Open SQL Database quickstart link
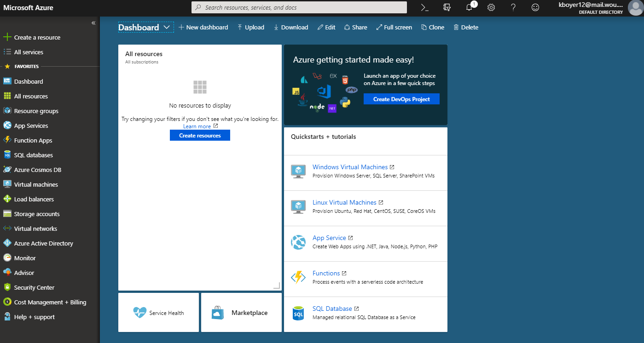Screen dimensions: 644x343 (x=332, y=309)
